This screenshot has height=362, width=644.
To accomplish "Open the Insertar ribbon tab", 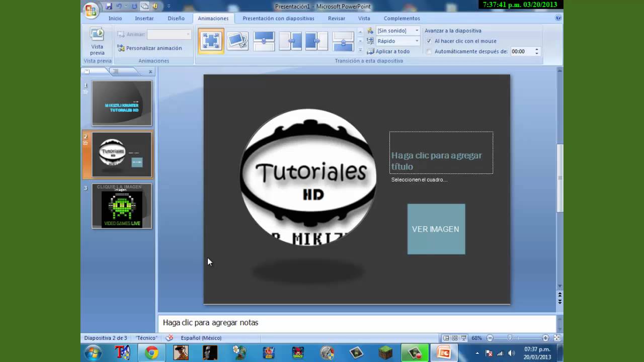I will 144,18.
